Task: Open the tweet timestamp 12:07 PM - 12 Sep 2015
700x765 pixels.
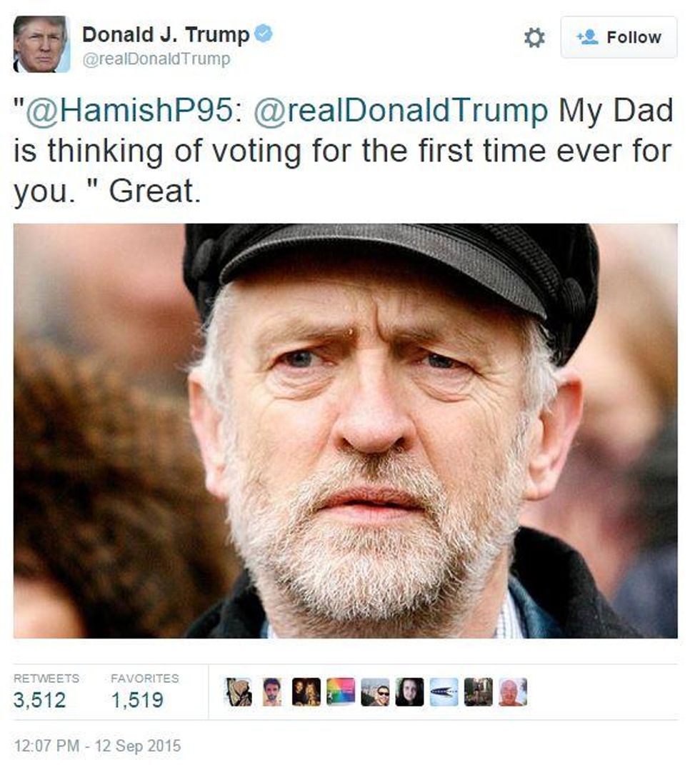Action: [98, 746]
